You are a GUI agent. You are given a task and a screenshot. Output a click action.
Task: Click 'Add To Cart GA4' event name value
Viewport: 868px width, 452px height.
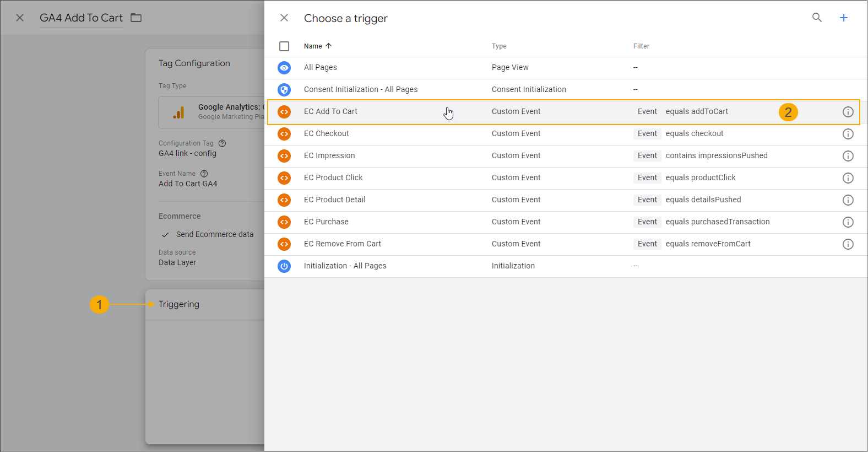click(x=188, y=184)
